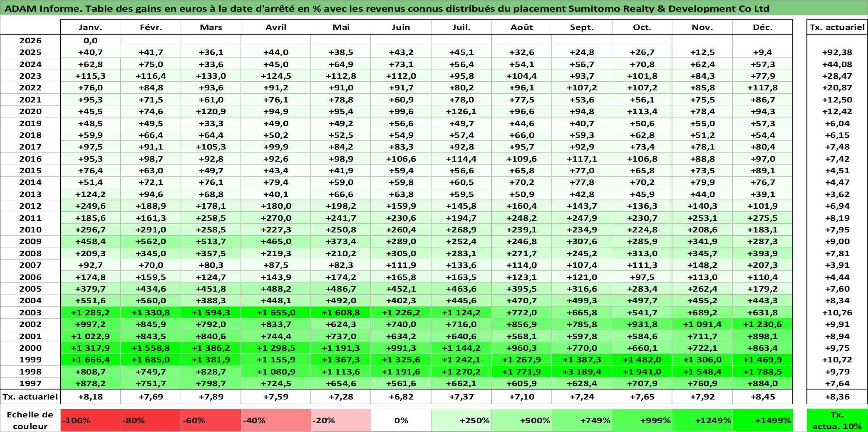Screen dimensions: 868x432
Task: Click the +999% green scale swatch
Action: coord(642,420)
